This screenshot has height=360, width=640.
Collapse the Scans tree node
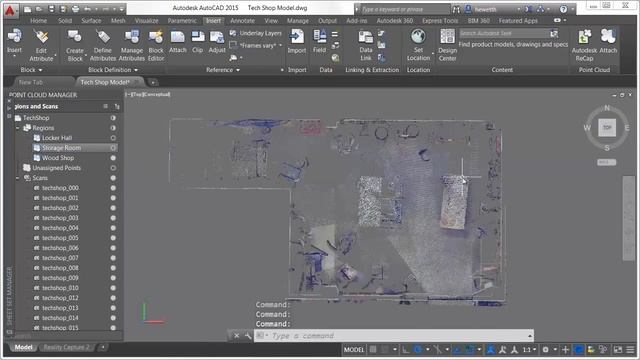(18, 178)
